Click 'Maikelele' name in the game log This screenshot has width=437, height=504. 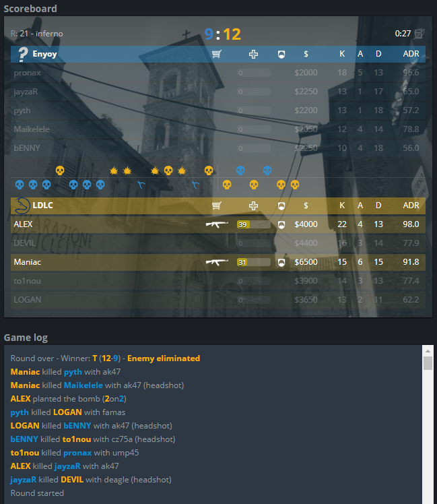pyautogui.click(x=83, y=385)
